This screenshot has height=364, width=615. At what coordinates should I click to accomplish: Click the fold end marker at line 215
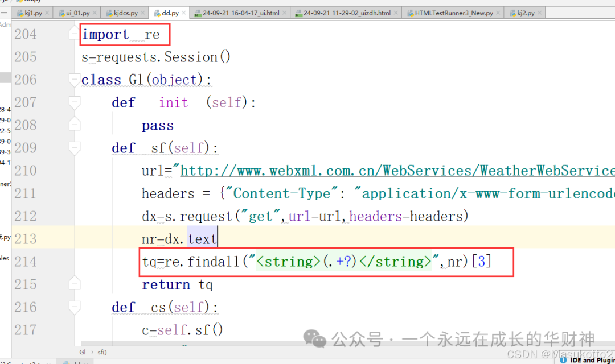point(74,283)
